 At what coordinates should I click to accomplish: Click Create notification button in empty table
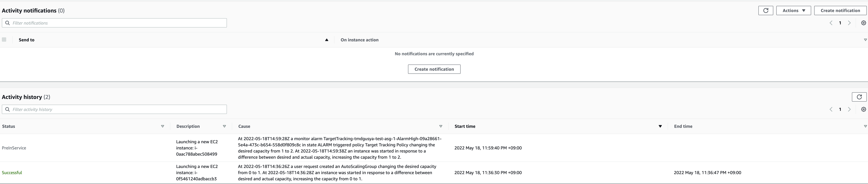[x=434, y=69]
